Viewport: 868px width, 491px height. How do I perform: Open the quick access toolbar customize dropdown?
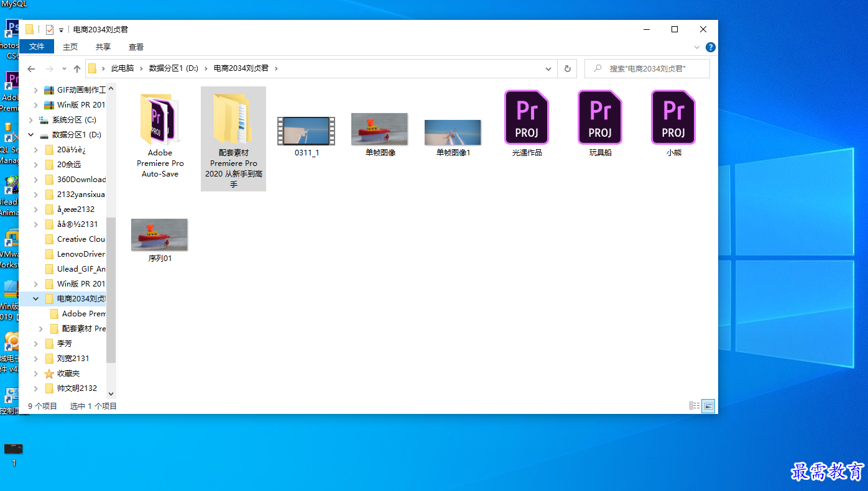coord(62,30)
